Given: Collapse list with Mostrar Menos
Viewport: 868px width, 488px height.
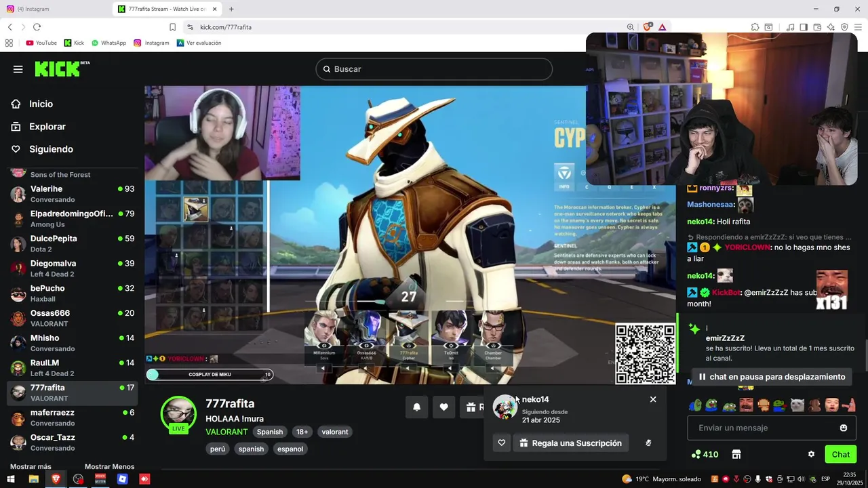Looking at the screenshot, I should pos(109,466).
